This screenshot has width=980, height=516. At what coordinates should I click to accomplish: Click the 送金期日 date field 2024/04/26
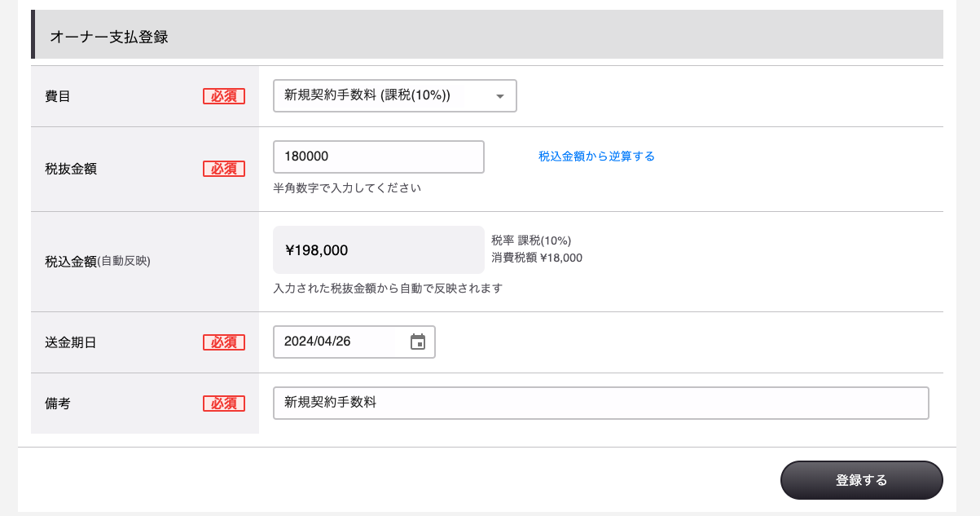354,342
